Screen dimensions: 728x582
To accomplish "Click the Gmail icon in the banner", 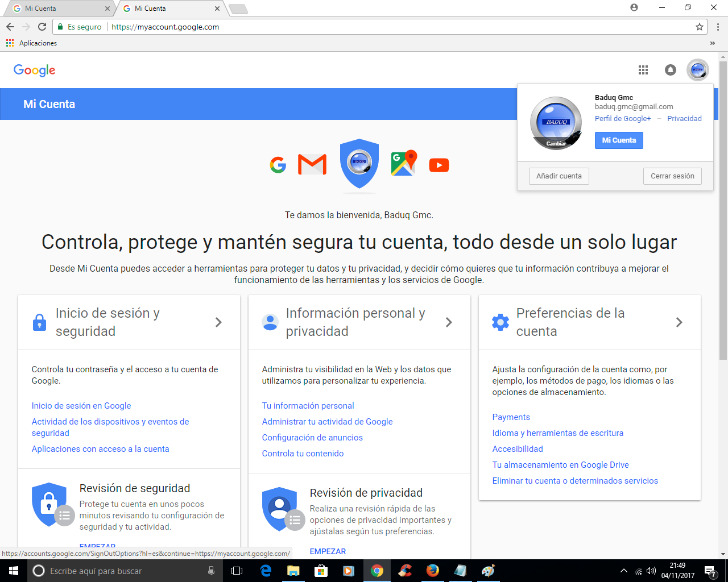I will coord(312,165).
